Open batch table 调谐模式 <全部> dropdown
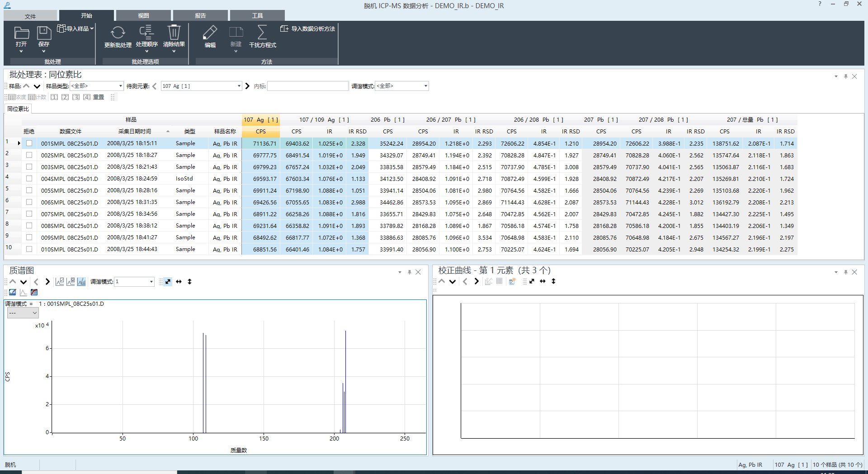The width and height of the screenshot is (868, 474). coord(402,86)
